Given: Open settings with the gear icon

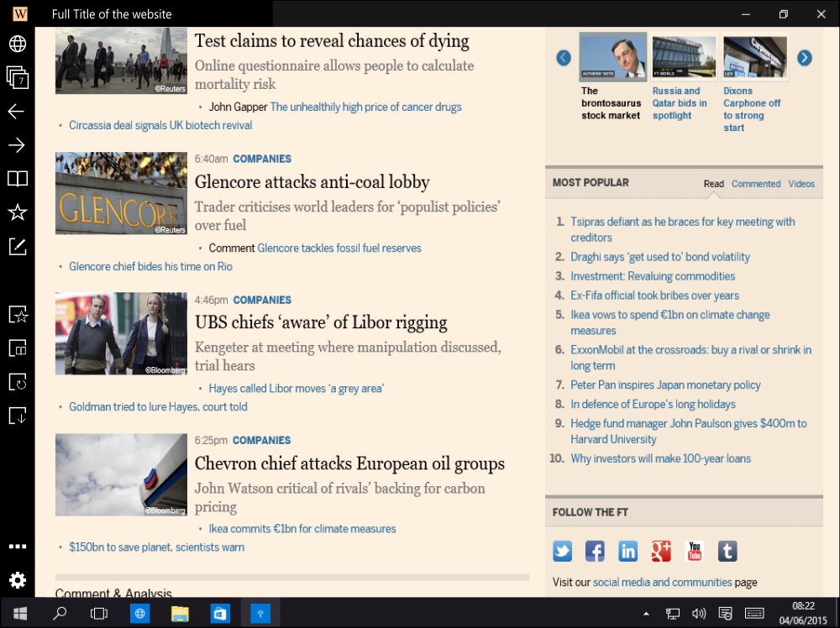Looking at the screenshot, I should tap(18, 580).
